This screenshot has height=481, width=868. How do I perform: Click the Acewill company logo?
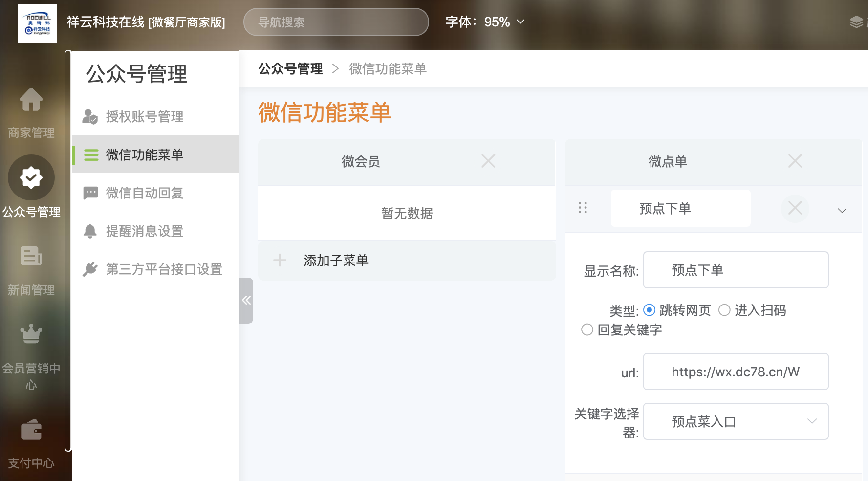[x=37, y=23]
